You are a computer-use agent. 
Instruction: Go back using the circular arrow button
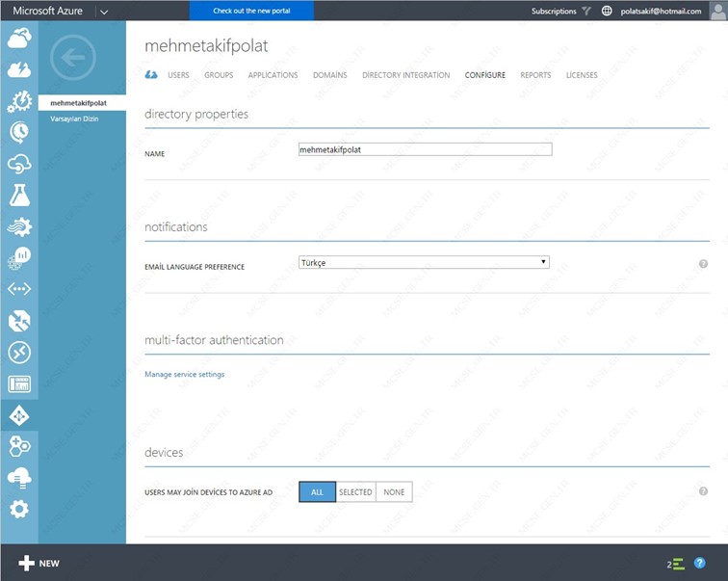point(73,58)
